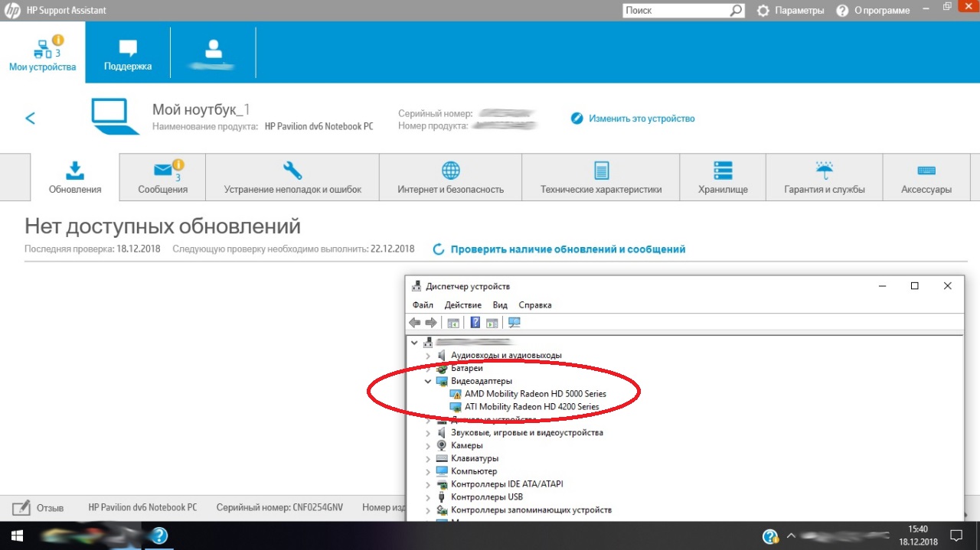Click HP Support Assistant taskbar icon
The height and width of the screenshot is (550, 980).
pyautogui.click(x=158, y=535)
